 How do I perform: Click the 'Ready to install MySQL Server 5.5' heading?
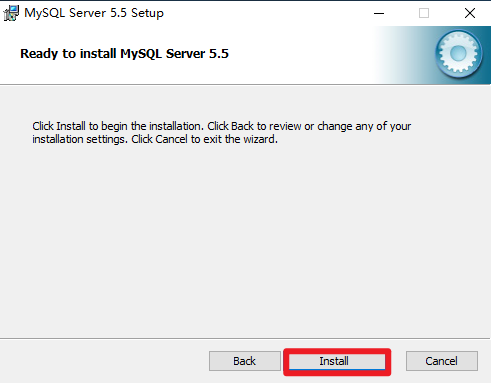pos(124,54)
